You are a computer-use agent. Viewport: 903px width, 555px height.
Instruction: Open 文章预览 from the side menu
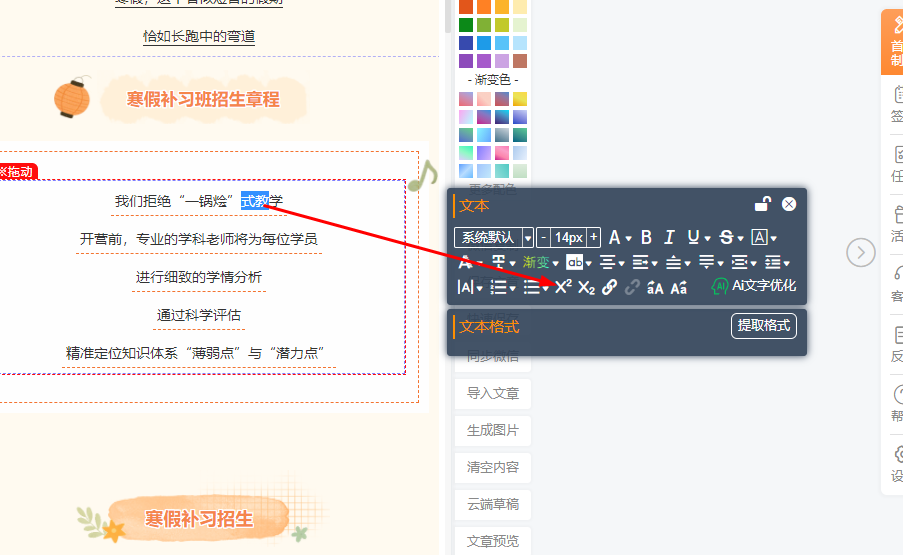[x=493, y=541]
